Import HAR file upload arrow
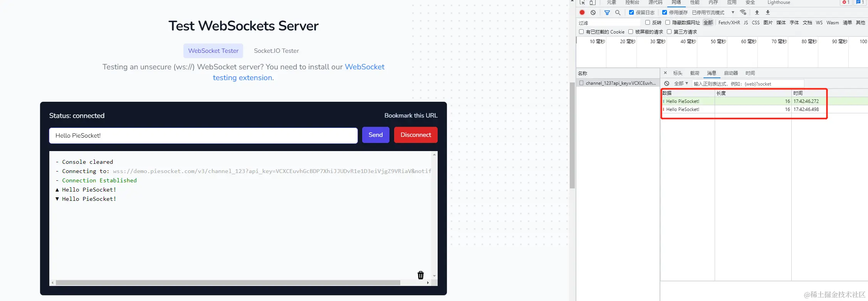Image resolution: width=868 pixels, height=301 pixels. 757,12
